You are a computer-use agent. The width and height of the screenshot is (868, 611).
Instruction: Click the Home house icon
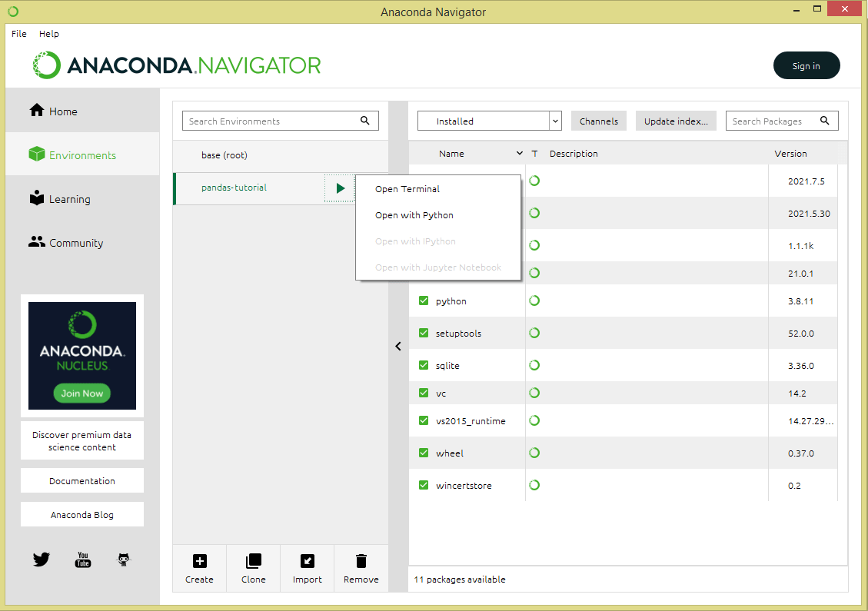click(37, 110)
